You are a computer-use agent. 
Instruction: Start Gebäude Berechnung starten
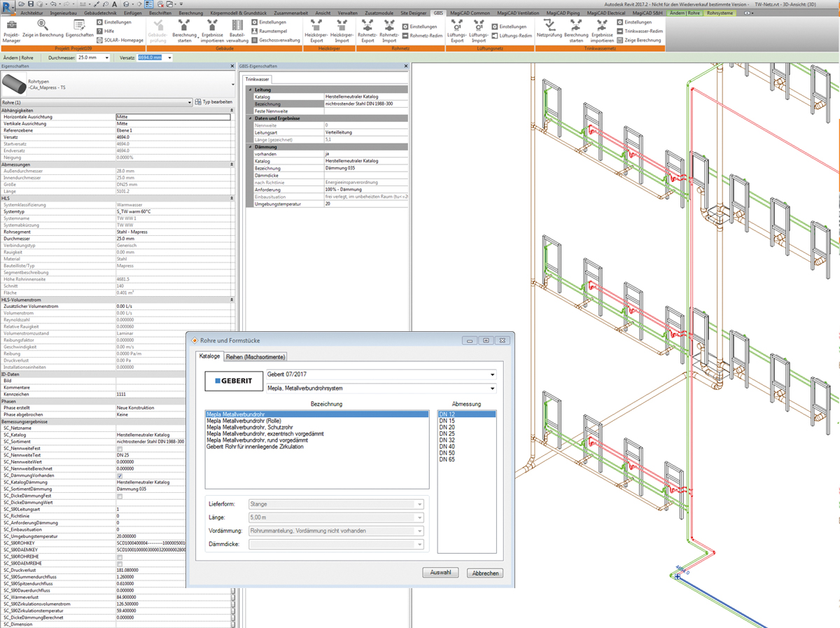tap(185, 31)
